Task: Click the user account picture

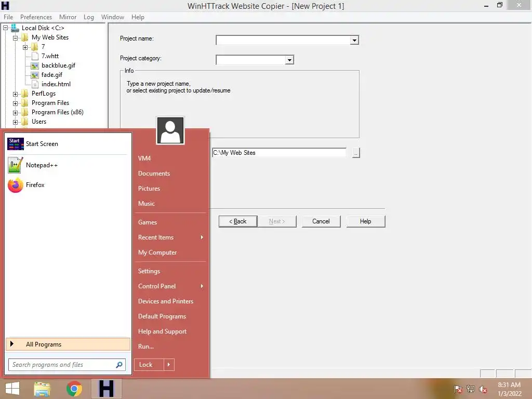Action: click(170, 130)
